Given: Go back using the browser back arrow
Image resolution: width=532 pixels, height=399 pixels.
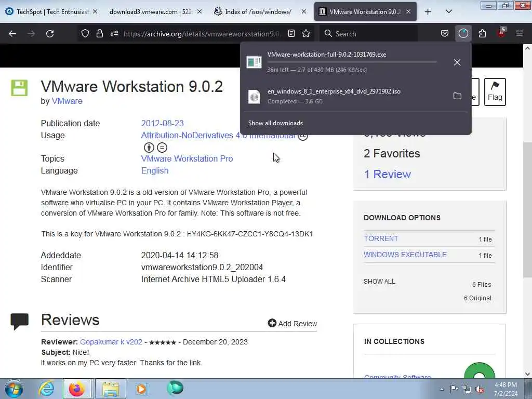Looking at the screenshot, I should click(12, 34).
